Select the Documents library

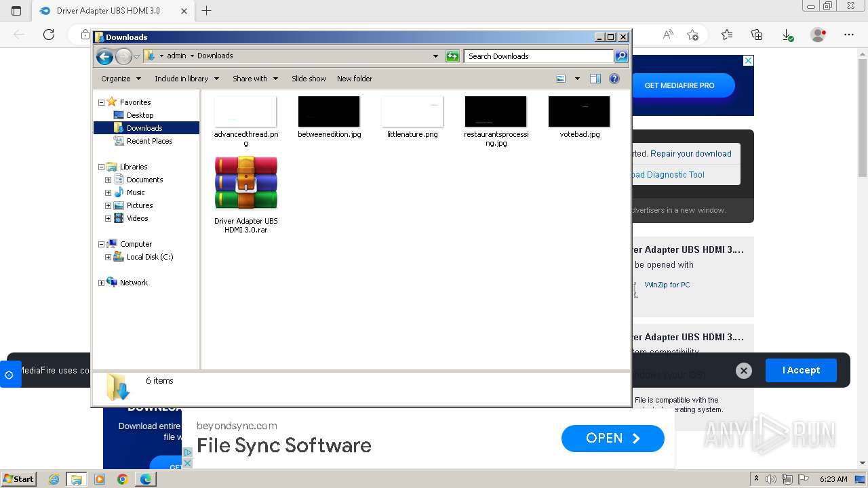coord(144,180)
